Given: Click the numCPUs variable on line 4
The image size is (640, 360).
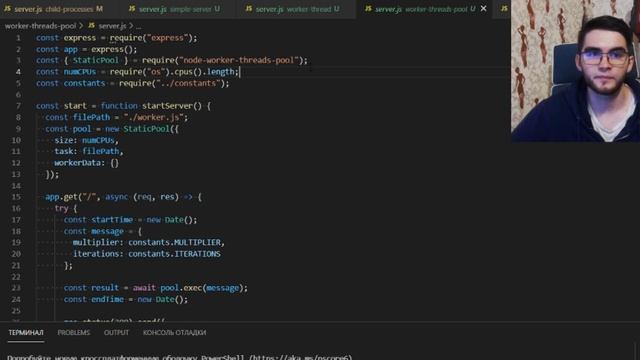Looking at the screenshot, I should tap(80, 72).
